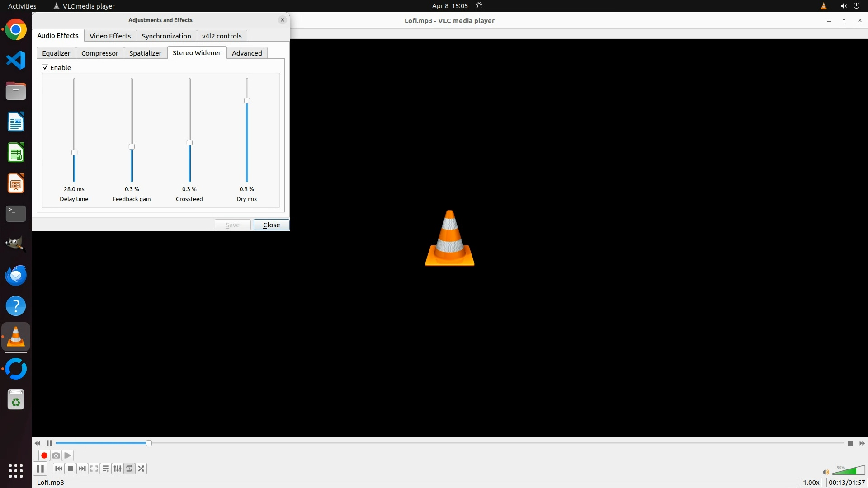The image size is (868, 488).
Task: Click the Dry mix slider handle
Action: [247, 101]
